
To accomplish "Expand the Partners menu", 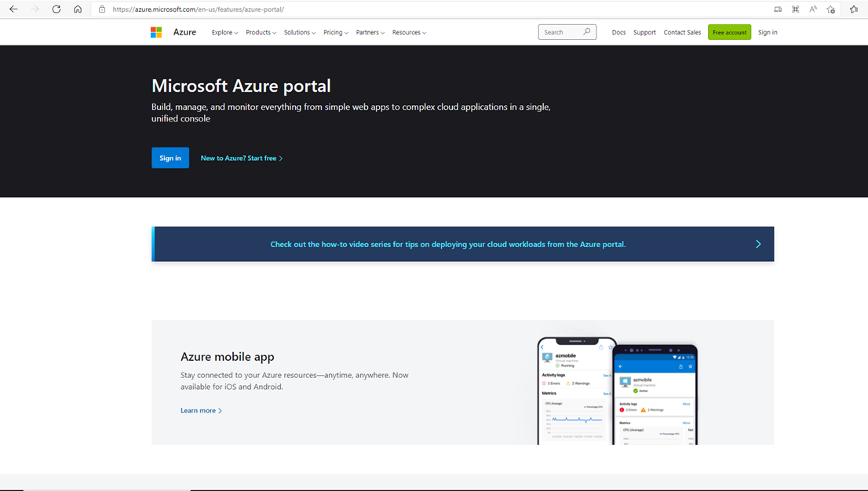I will point(370,32).
